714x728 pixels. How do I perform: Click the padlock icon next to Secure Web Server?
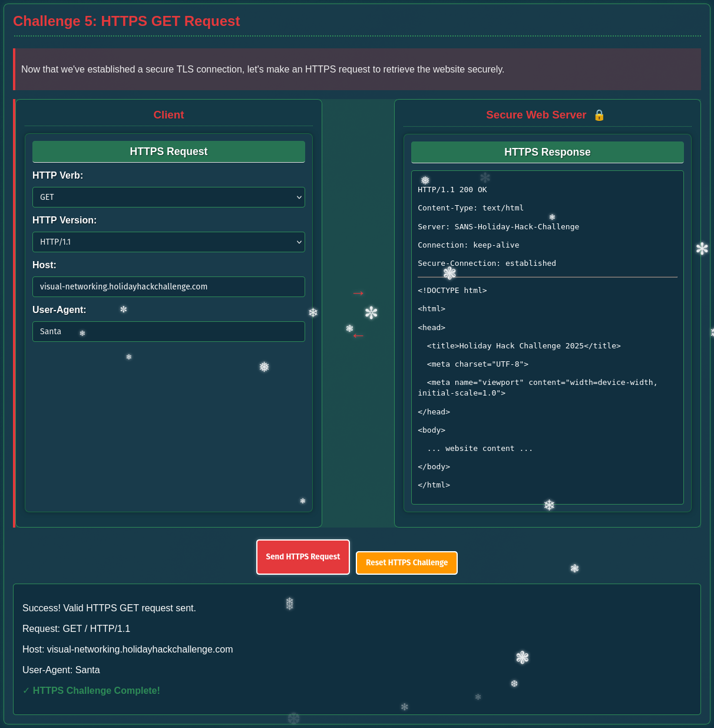(599, 116)
